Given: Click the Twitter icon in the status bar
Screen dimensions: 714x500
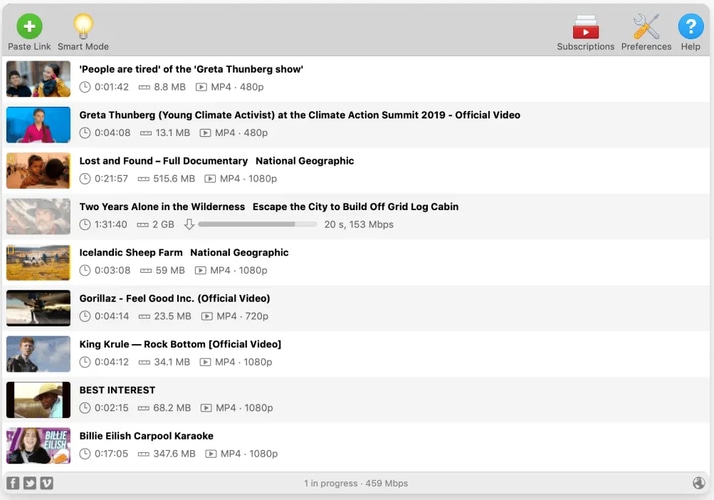Looking at the screenshot, I should pos(30,484).
